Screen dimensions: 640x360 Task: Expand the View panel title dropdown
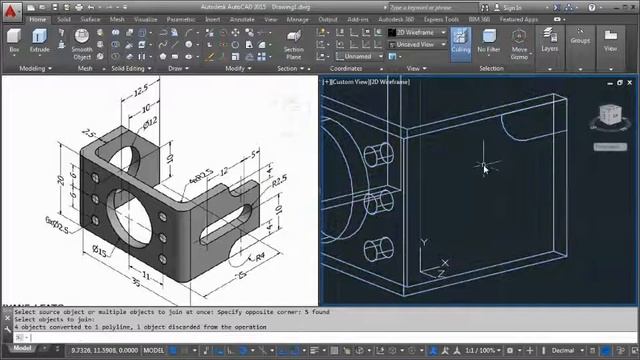pos(416,69)
